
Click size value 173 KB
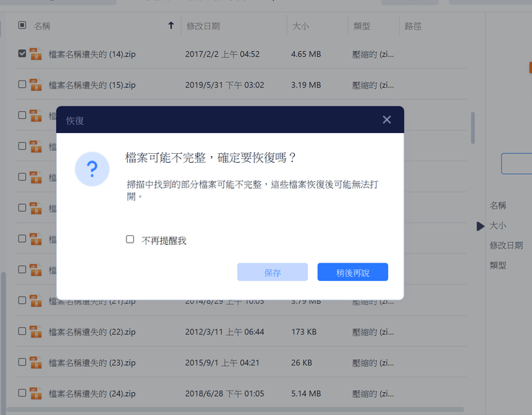pos(304,332)
